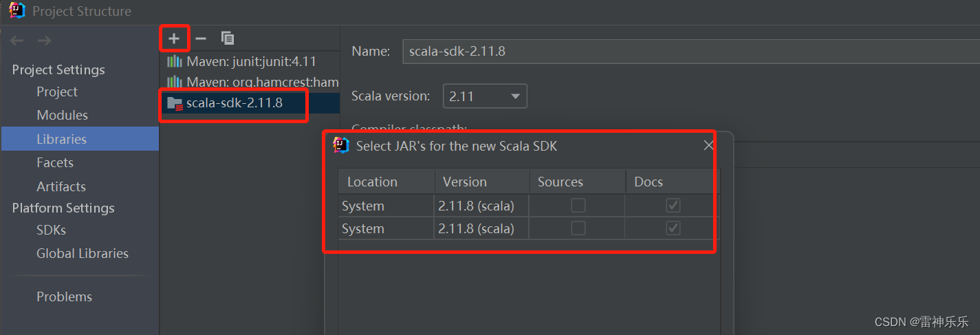Click the folder icon of scala-sdk-2.11.8

click(x=175, y=103)
